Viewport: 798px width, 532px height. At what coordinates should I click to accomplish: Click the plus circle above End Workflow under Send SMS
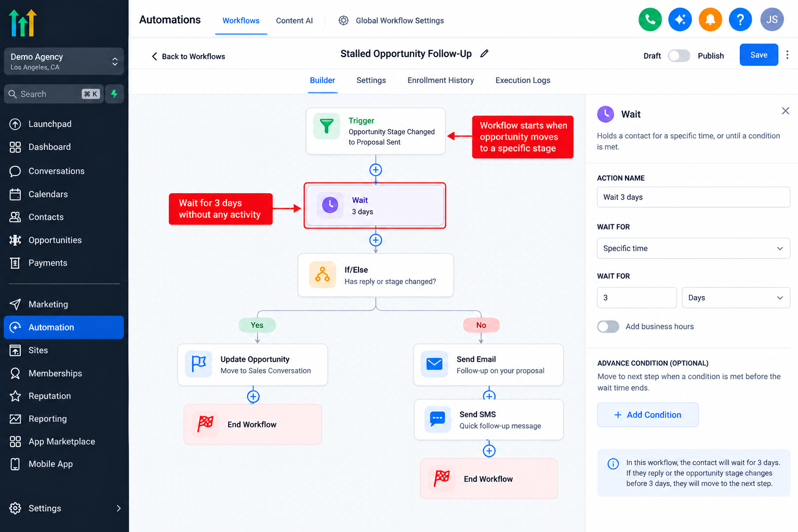tap(489, 450)
